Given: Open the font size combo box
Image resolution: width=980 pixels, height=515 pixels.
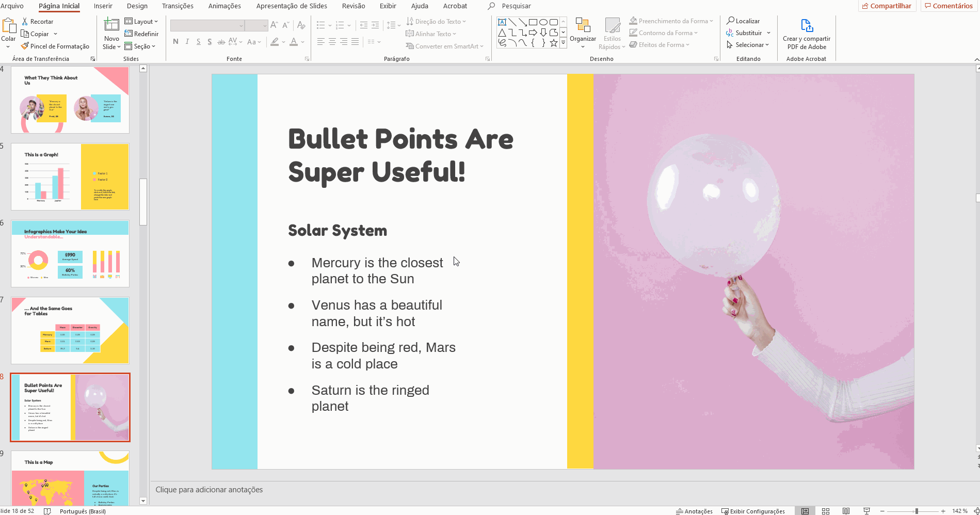Looking at the screenshot, I should (256, 25).
